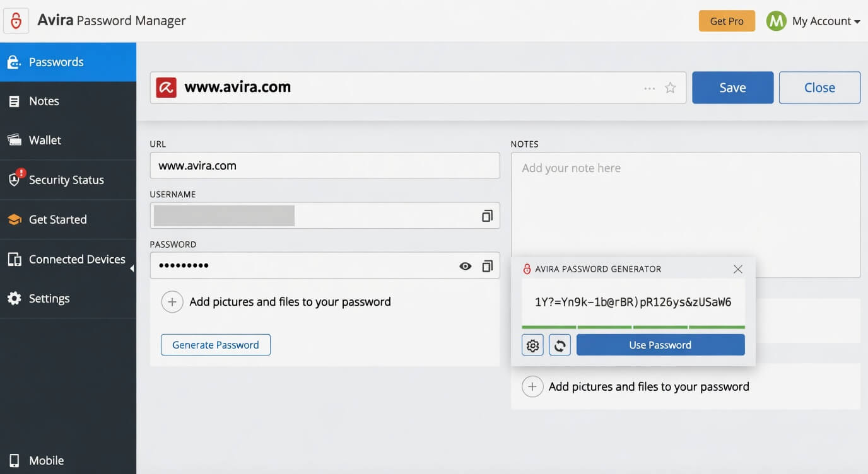Save the www.avira.com entry
868x474 pixels.
(732, 88)
